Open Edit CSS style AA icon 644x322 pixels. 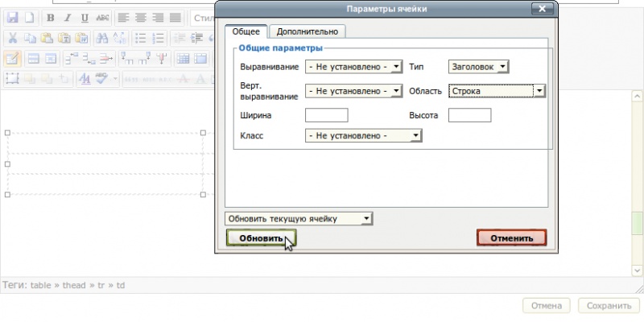(x=85, y=79)
